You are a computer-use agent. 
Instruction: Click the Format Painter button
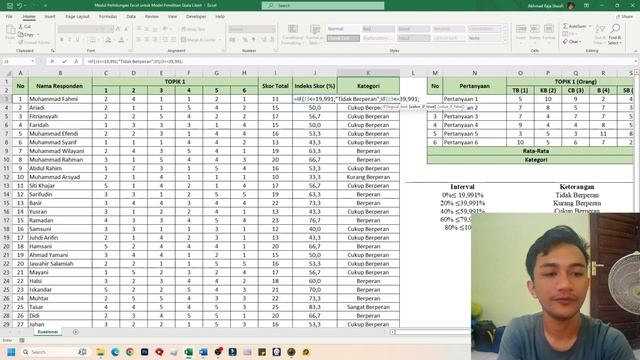[x=34, y=42]
